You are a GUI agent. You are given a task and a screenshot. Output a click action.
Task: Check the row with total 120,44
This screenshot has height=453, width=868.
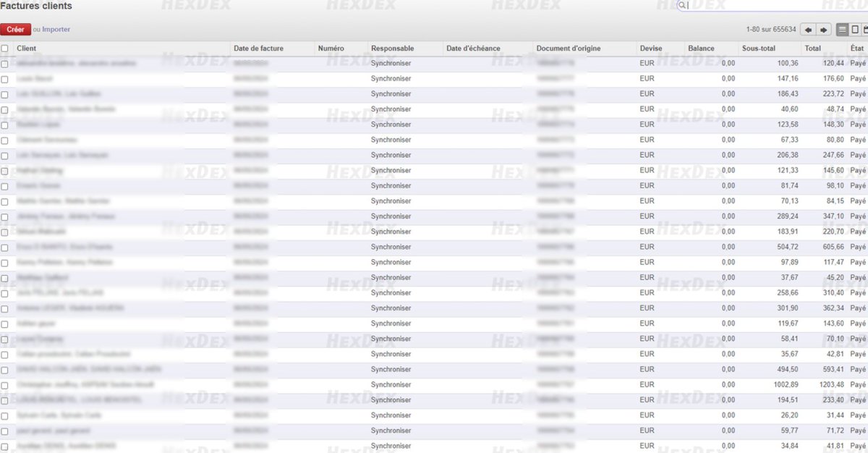click(x=5, y=64)
